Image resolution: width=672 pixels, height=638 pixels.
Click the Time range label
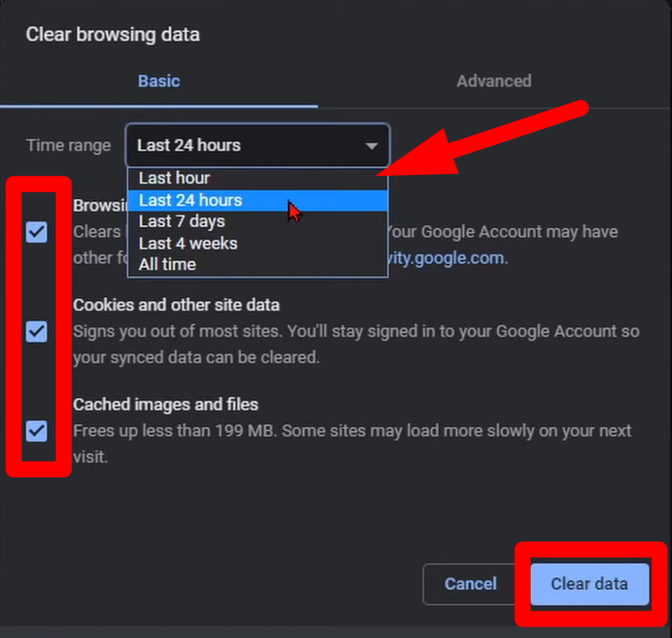[x=68, y=145]
